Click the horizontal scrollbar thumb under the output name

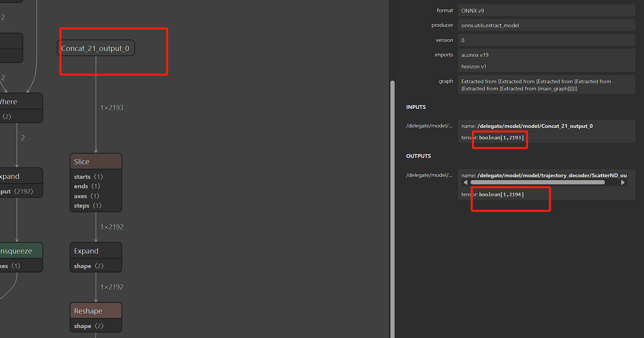537,182
